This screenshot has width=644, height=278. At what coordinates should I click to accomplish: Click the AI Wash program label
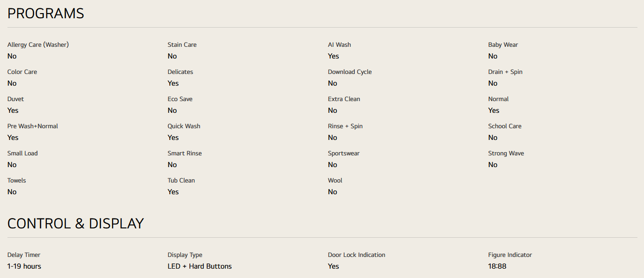[339, 45]
